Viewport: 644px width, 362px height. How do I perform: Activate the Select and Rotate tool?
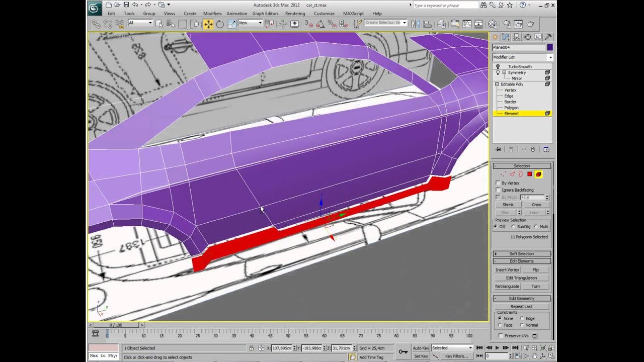coord(220,24)
